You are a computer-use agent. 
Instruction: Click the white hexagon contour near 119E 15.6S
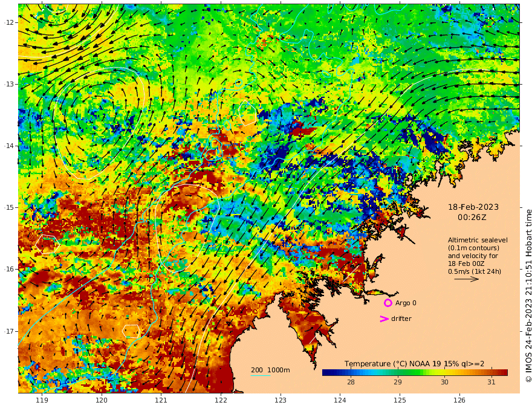[x=48, y=244]
